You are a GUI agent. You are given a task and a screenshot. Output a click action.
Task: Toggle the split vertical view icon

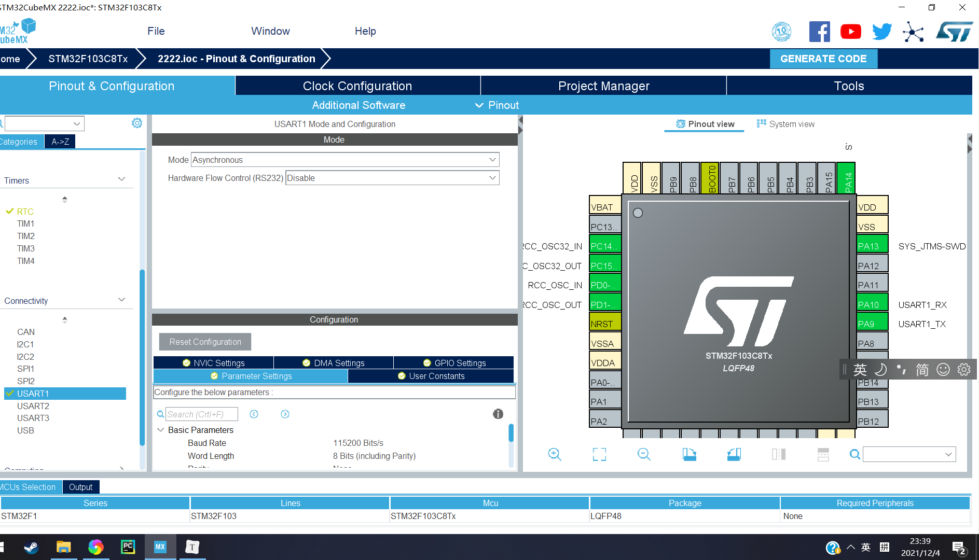pyautogui.click(x=779, y=454)
